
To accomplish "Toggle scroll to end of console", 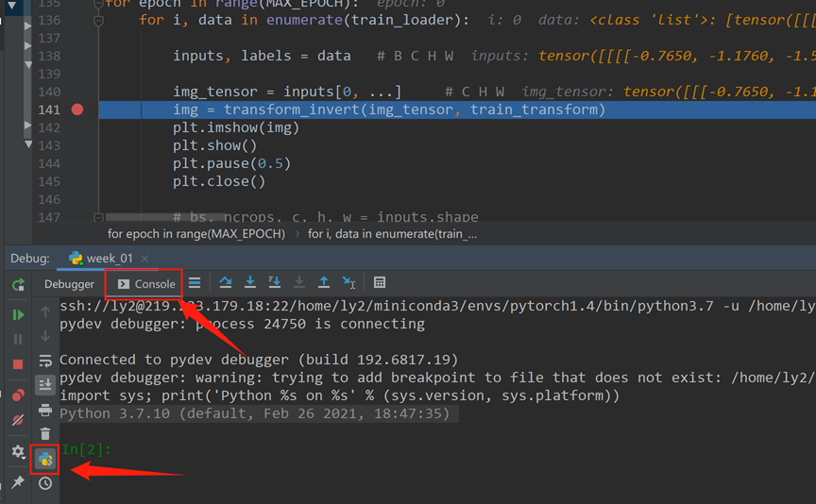I will pos(45,385).
